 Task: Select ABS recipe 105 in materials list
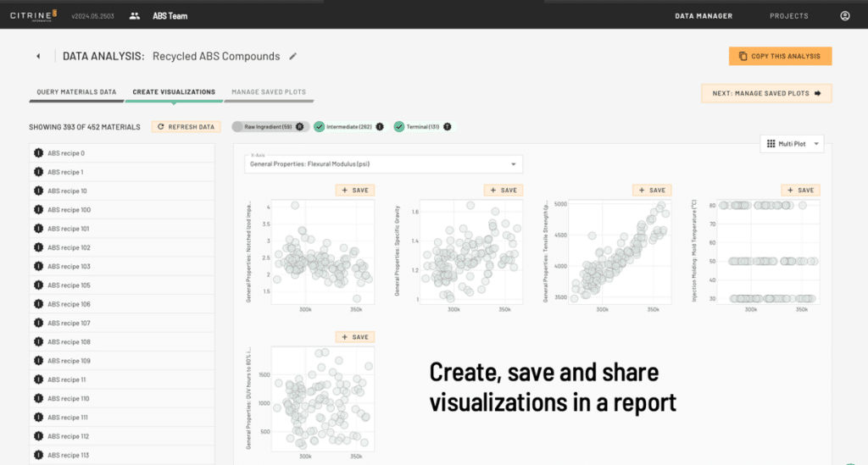click(x=70, y=285)
